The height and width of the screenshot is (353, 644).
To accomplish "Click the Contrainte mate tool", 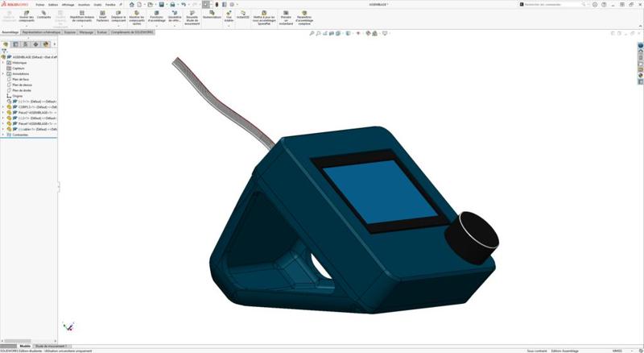I will click(x=44, y=15).
